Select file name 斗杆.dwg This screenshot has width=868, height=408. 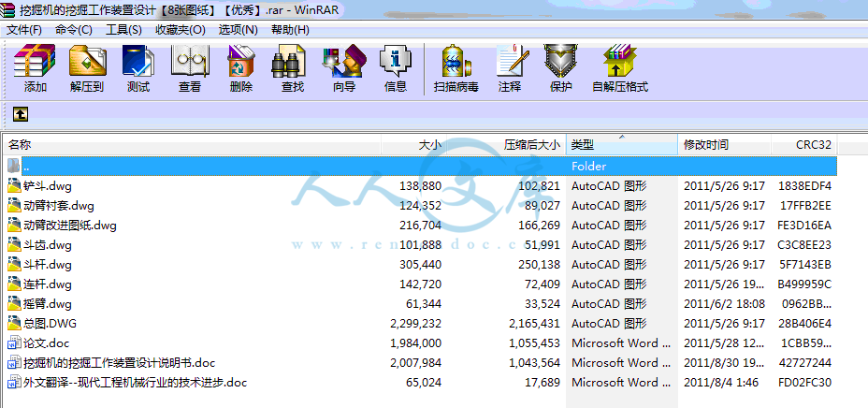(x=48, y=265)
